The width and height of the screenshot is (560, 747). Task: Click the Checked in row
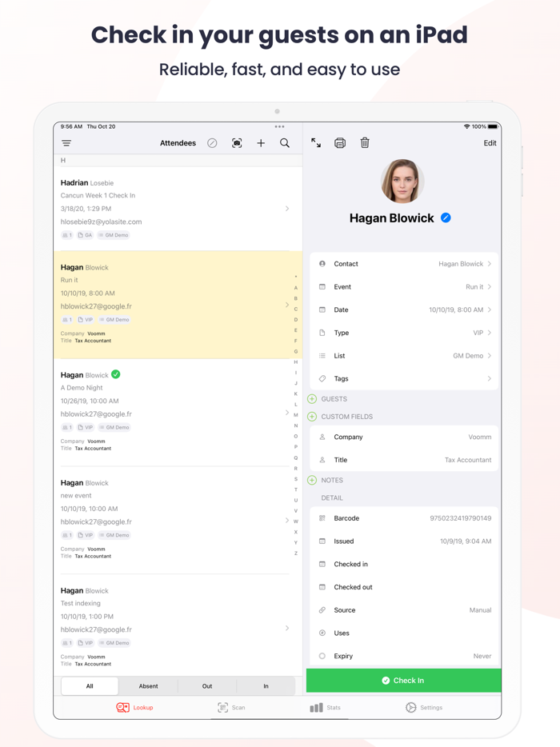[404, 564]
